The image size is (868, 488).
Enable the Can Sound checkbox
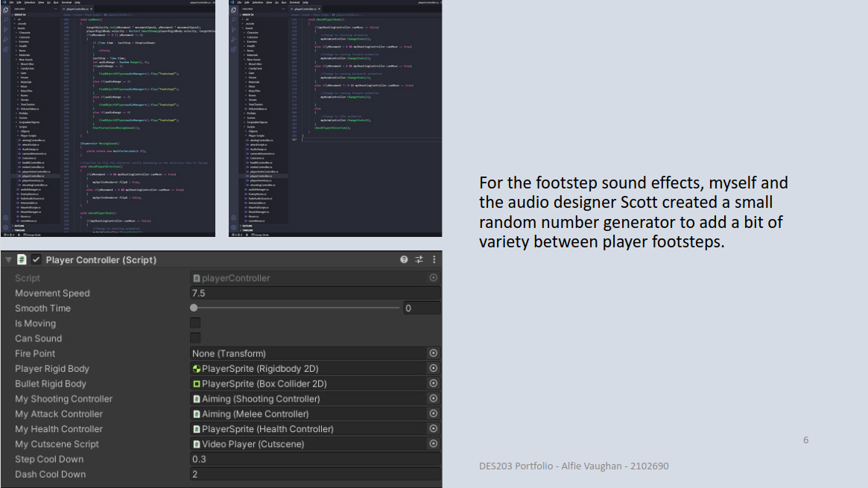195,338
